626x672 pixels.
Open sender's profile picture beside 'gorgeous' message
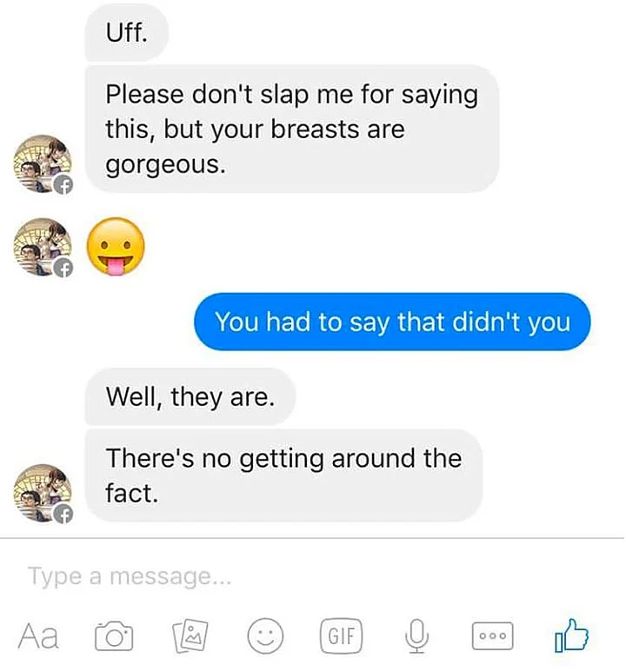[x=43, y=164]
